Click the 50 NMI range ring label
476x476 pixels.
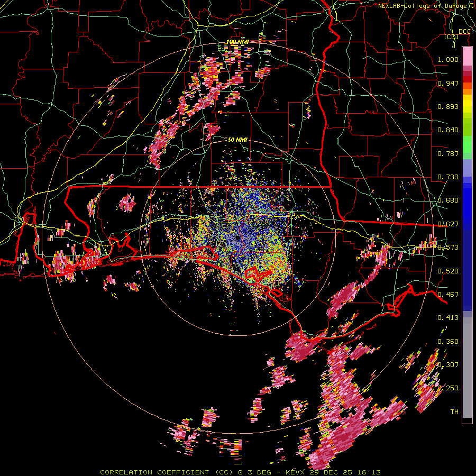pyautogui.click(x=237, y=140)
